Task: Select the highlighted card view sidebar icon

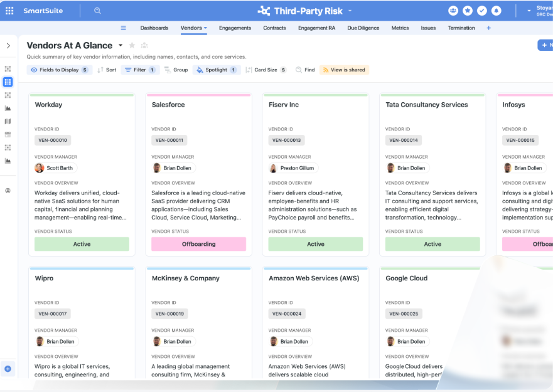Action: click(8, 82)
